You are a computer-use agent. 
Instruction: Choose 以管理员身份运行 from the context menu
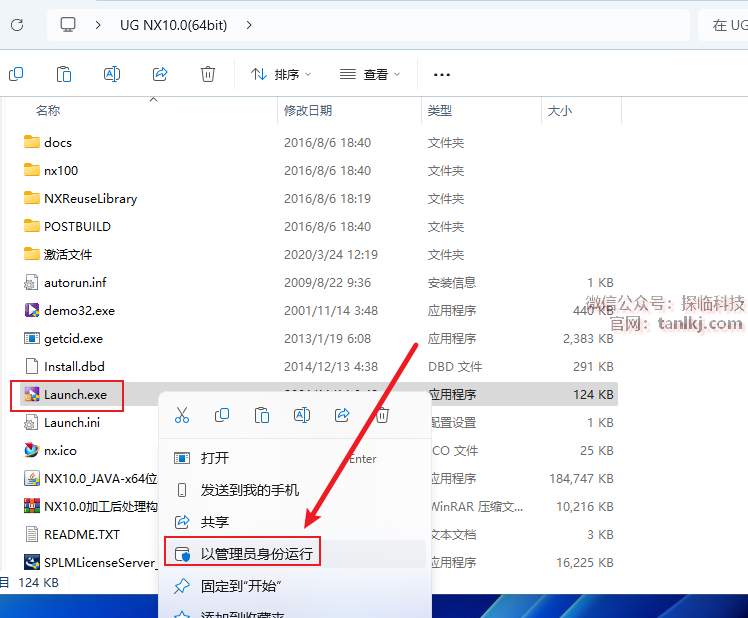click(295, 554)
